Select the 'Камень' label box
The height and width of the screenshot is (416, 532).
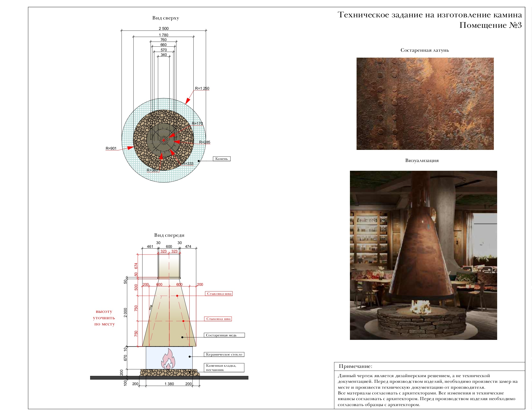221,159
